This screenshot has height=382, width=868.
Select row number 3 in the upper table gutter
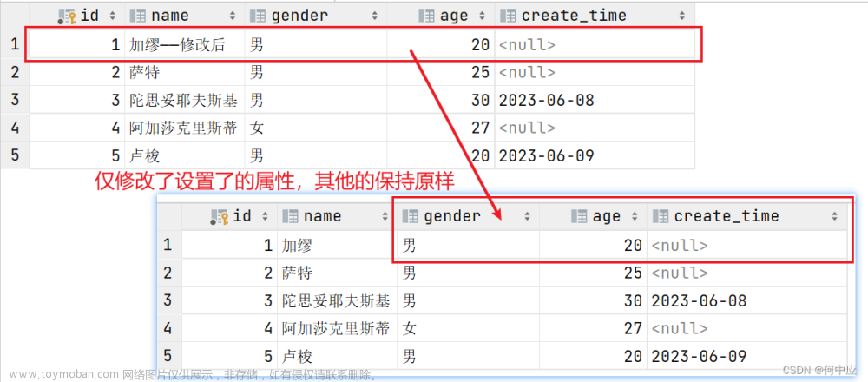tap(15, 100)
